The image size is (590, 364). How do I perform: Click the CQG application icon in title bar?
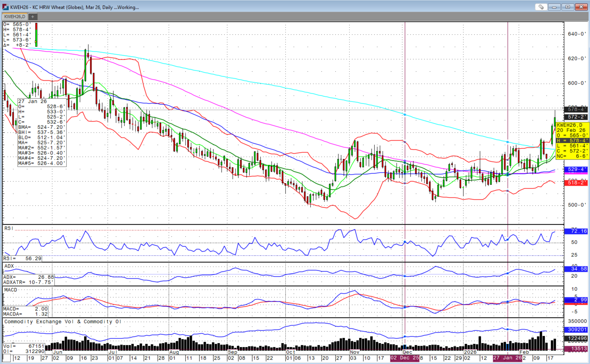pyautogui.click(x=6, y=7)
